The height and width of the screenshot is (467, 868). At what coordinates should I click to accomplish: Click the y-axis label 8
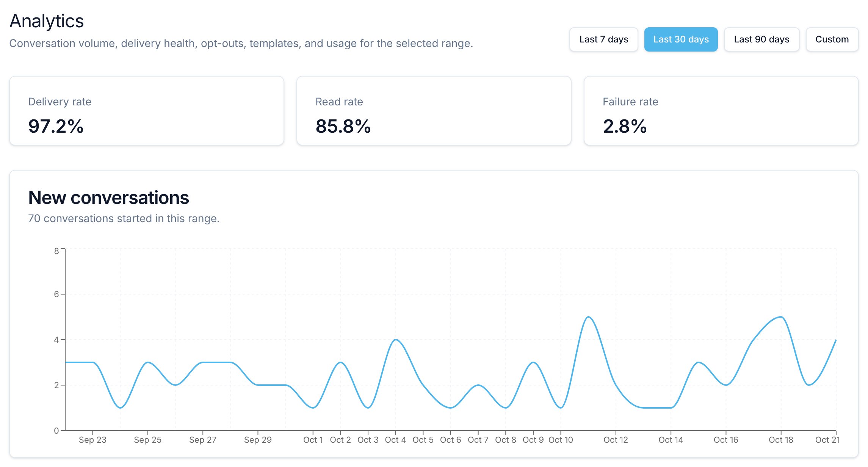click(56, 251)
